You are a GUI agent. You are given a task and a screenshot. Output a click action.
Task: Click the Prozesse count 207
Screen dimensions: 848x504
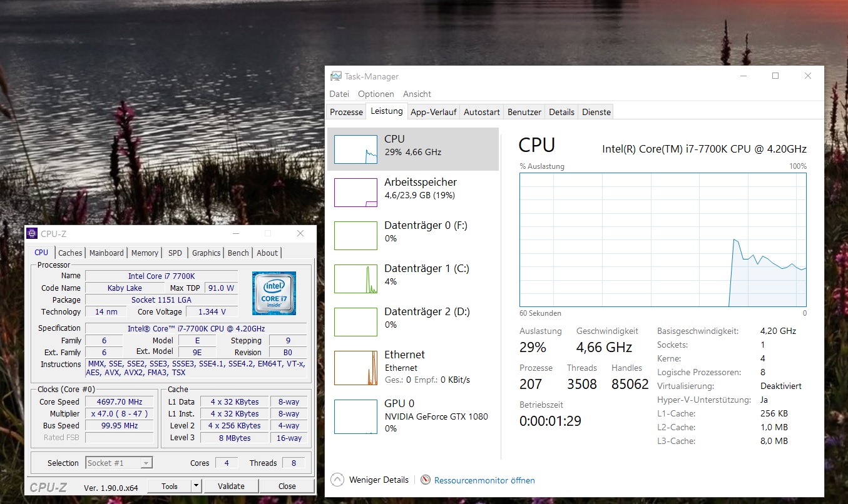(531, 384)
